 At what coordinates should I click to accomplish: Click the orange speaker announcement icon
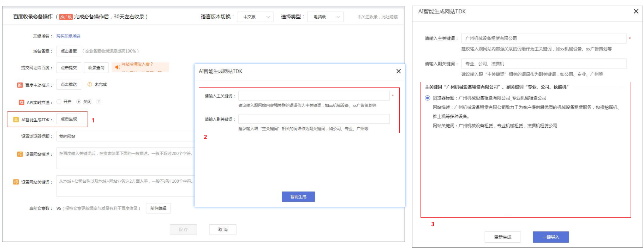coord(118,67)
